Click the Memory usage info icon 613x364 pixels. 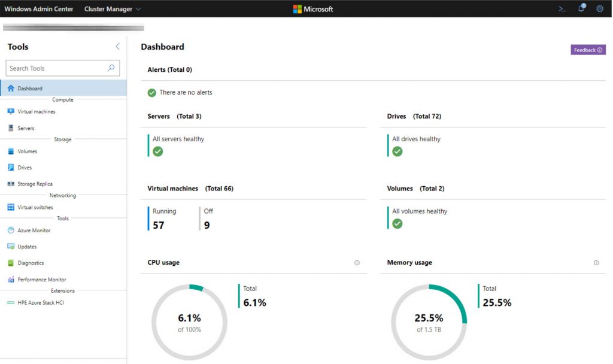point(596,263)
